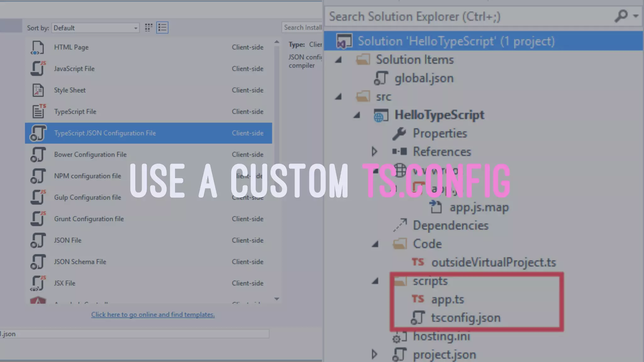Click the Solution Items folder icon

363,59
